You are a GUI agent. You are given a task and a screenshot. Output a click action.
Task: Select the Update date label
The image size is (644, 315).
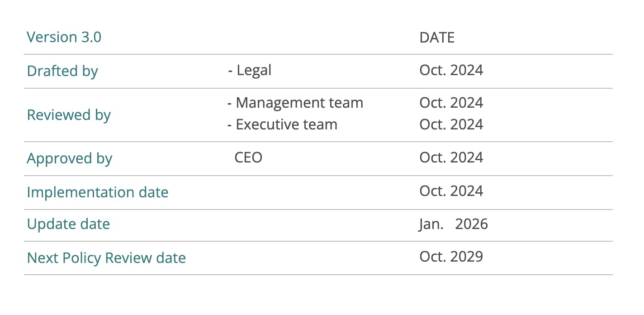pos(68,224)
